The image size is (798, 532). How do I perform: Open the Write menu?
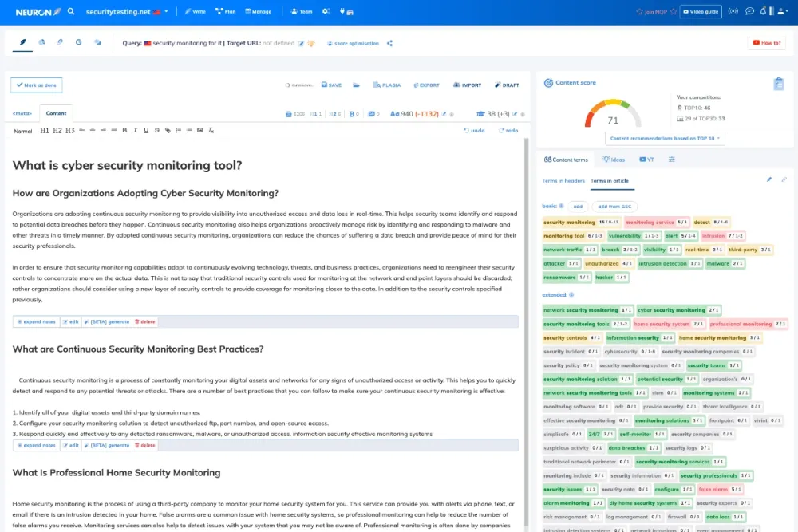196,11
